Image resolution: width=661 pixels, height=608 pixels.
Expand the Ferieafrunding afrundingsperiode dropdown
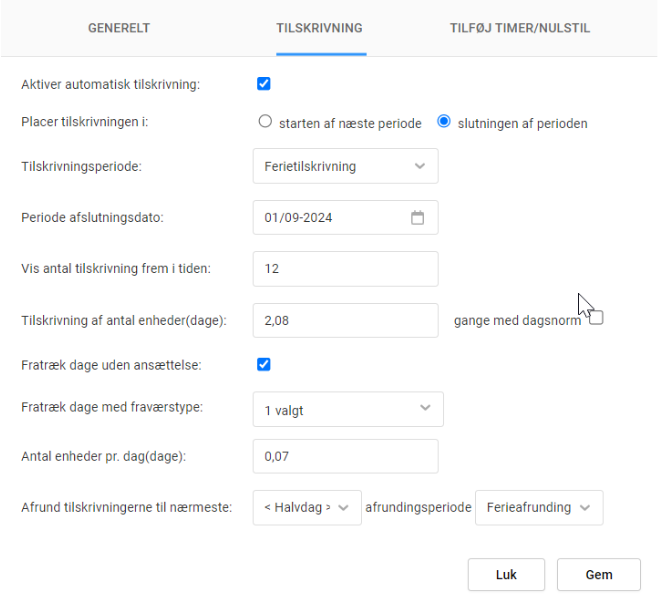(539, 508)
